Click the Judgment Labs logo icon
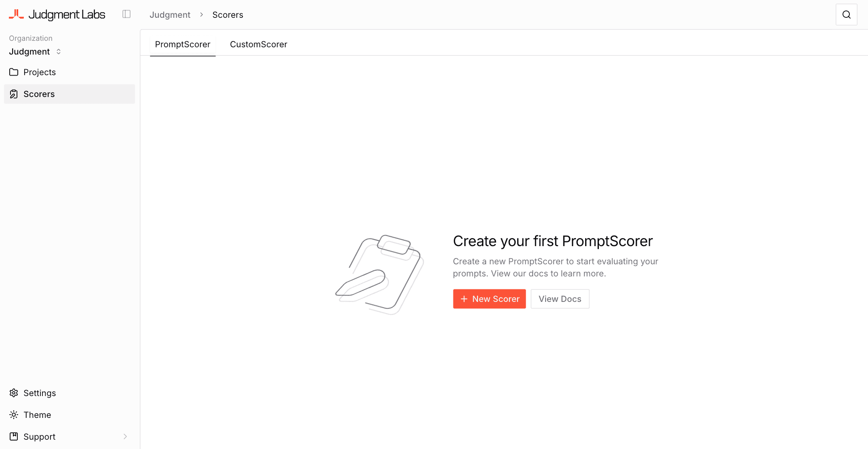868x449 pixels. [x=16, y=15]
